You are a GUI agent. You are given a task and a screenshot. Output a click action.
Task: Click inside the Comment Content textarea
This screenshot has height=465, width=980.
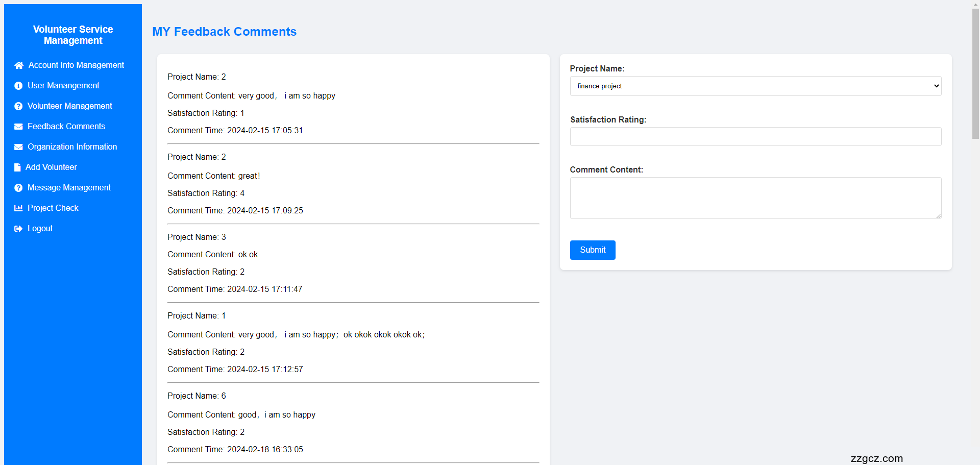[755, 198]
